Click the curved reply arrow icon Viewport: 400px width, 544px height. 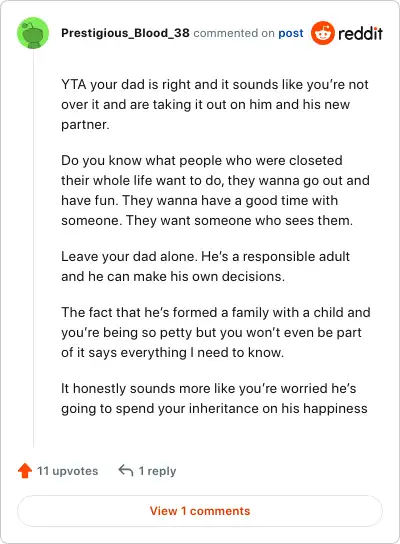pos(126,470)
